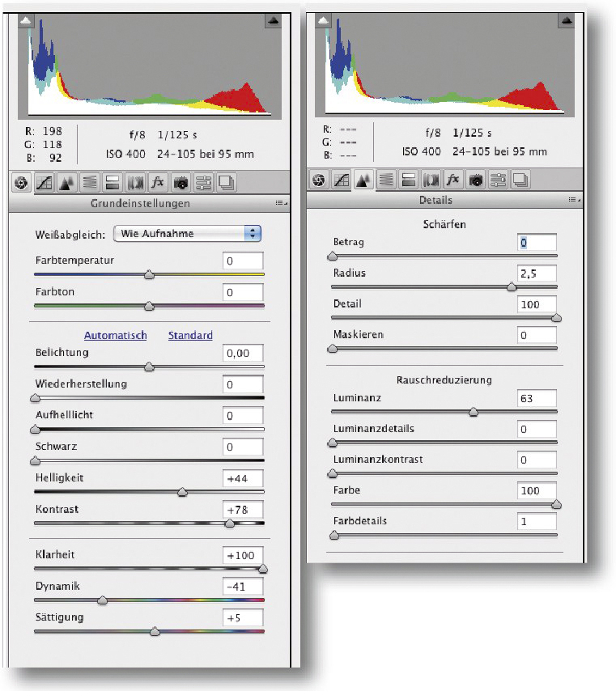Open Tone Curve tab in Grundeinstellungen panel
This screenshot has width=616, height=691.
[44, 182]
